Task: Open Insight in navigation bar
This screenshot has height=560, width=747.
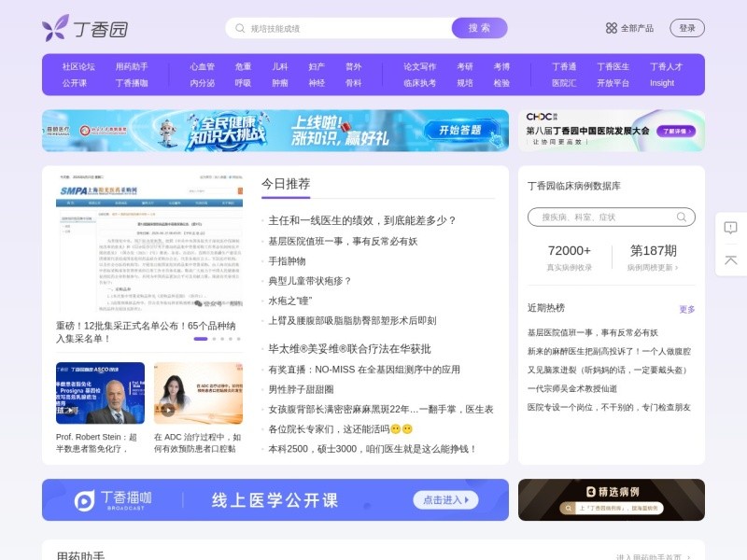Action: 662,83
